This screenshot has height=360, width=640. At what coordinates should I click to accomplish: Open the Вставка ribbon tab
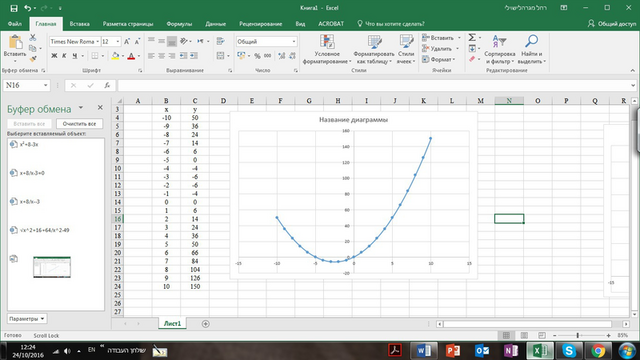pyautogui.click(x=79, y=24)
